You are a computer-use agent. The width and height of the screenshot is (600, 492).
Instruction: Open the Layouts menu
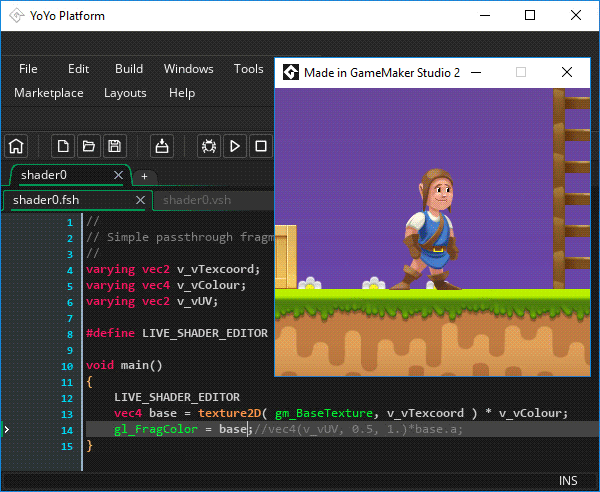125,93
